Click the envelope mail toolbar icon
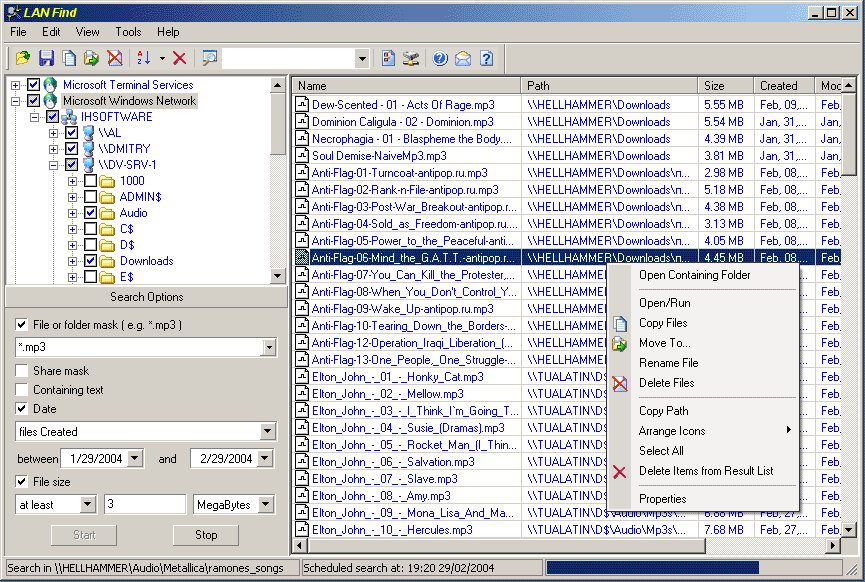865x582 pixels. (462, 59)
